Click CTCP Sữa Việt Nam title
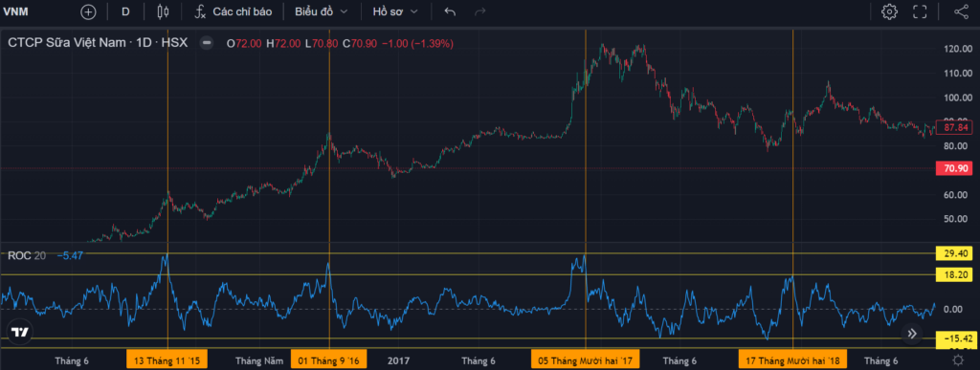 pos(68,43)
